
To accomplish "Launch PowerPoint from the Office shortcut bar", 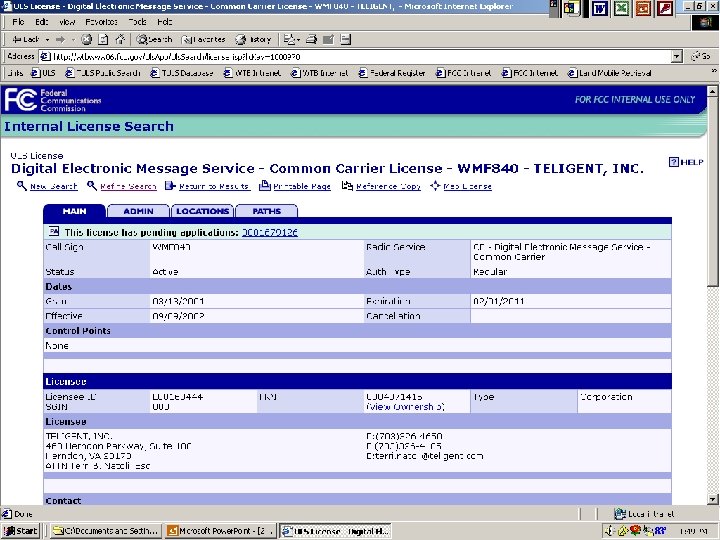I will [x=643, y=8].
